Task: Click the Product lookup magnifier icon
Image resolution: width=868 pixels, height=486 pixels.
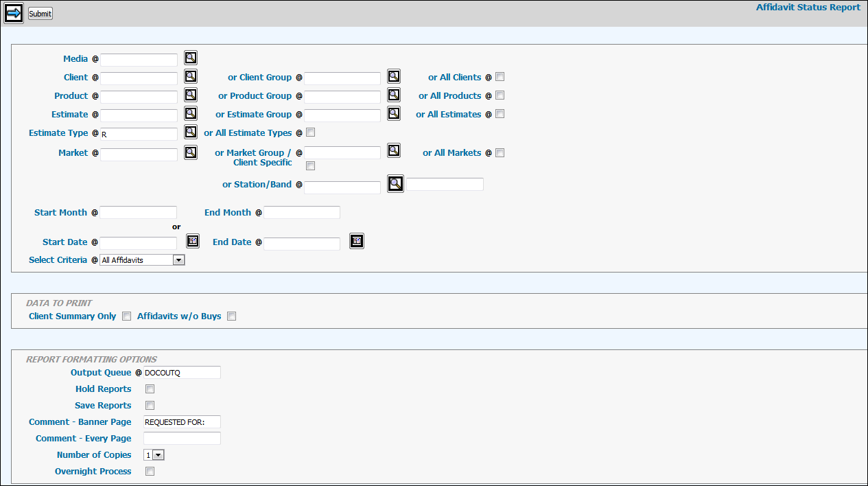Action: click(191, 95)
